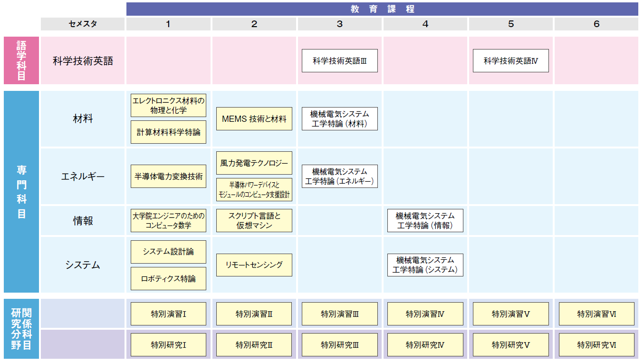The height and width of the screenshot is (364, 644).
Task: Select 特別演習Ⅱ box
Action: tap(254, 314)
